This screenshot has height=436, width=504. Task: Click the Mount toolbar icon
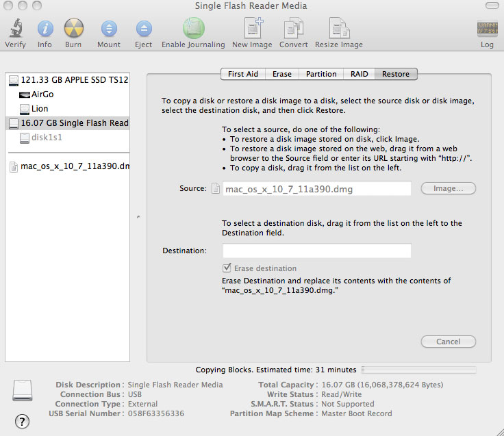coord(109,29)
